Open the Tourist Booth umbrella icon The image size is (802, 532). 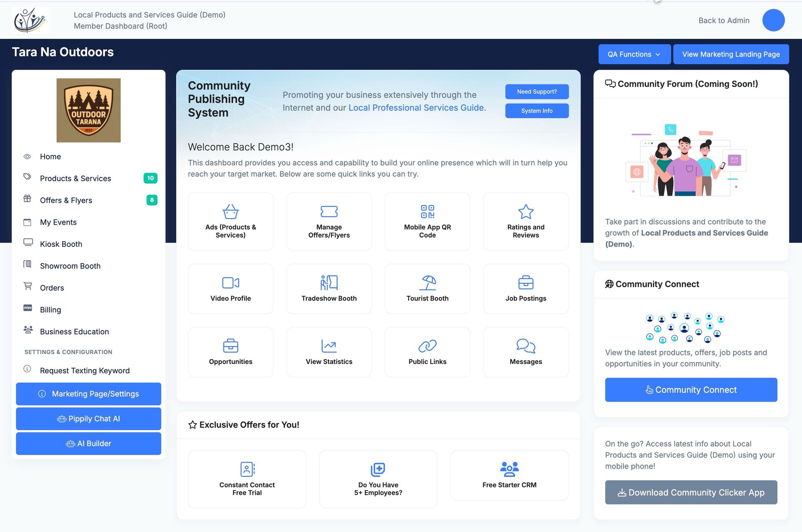pos(427,283)
